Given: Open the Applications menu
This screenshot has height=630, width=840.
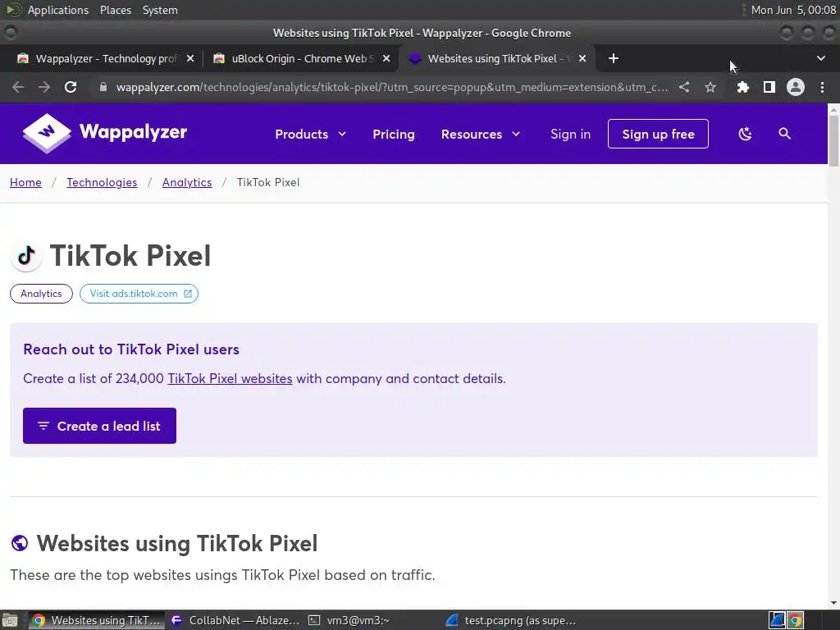Looking at the screenshot, I should [58, 10].
